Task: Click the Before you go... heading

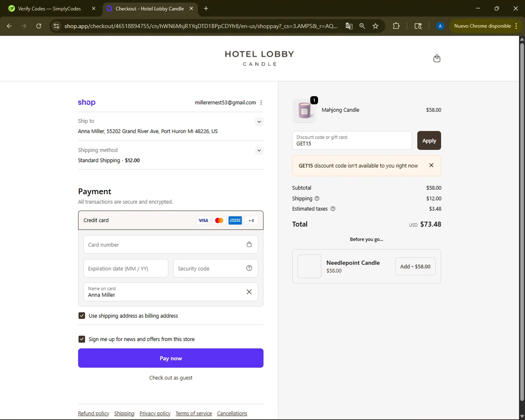Action: 366,239
